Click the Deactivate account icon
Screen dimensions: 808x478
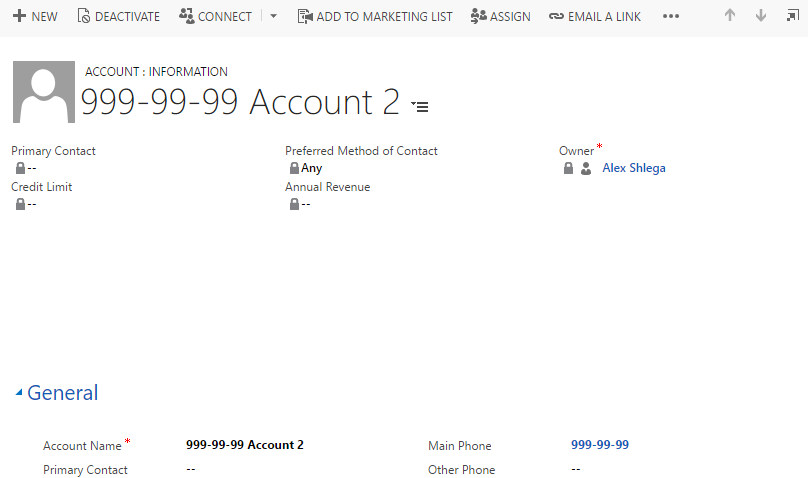pos(84,16)
